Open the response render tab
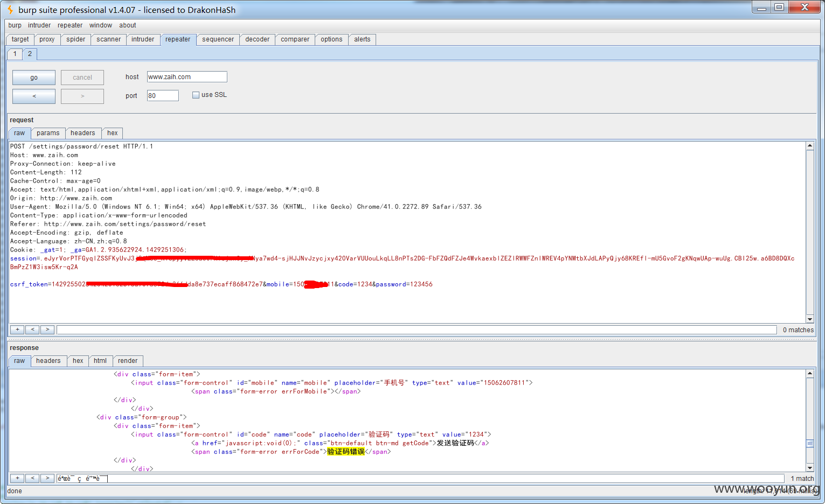Image resolution: width=825 pixels, height=504 pixels. click(x=128, y=361)
